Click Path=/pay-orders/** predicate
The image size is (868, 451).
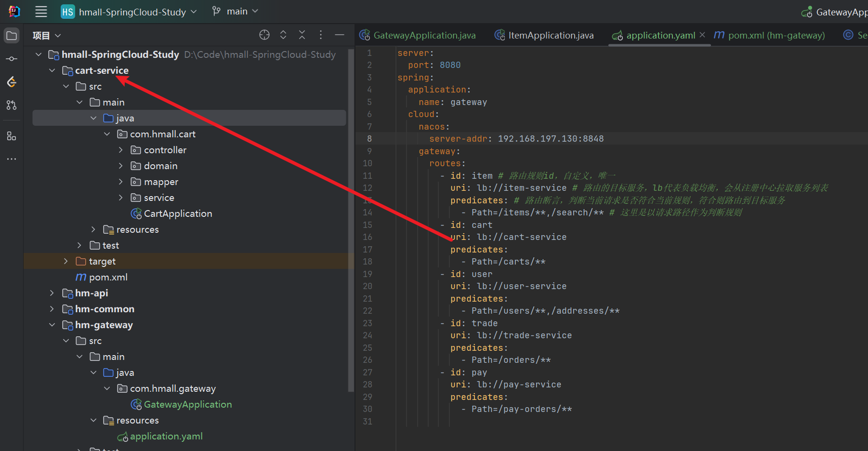[x=522, y=409]
